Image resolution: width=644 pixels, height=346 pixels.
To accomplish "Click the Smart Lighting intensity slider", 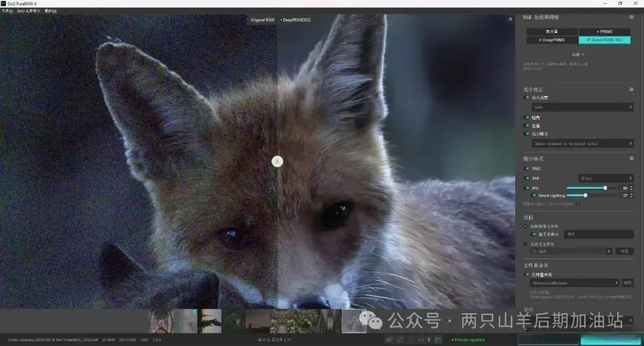I will click(x=590, y=195).
